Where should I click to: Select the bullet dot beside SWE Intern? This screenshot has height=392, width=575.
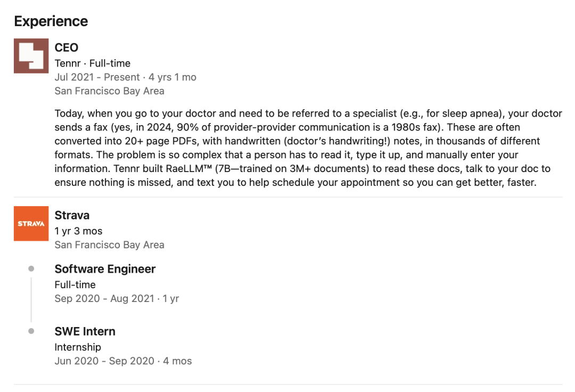coord(31,331)
